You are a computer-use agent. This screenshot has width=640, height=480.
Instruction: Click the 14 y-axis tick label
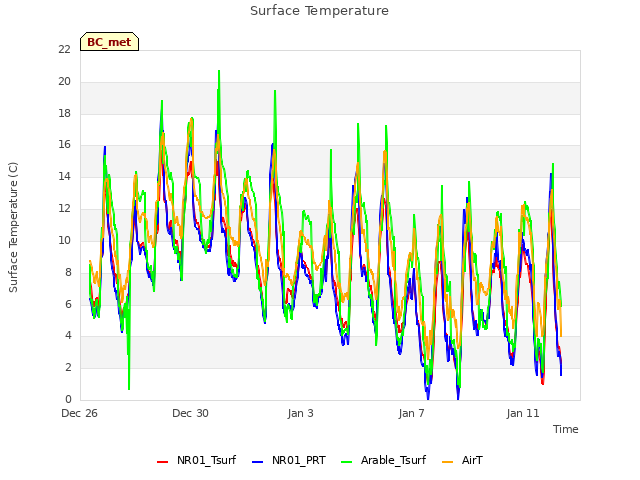pyautogui.click(x=64, y=176)
